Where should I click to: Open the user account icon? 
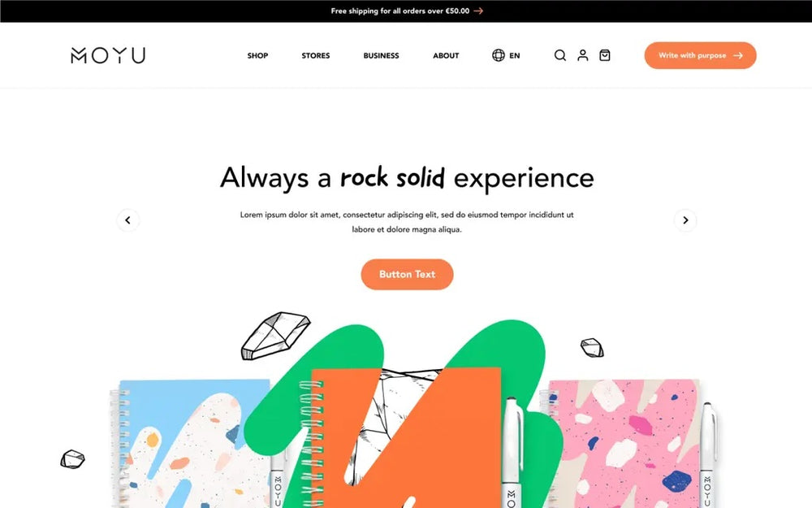pos(582,55)
